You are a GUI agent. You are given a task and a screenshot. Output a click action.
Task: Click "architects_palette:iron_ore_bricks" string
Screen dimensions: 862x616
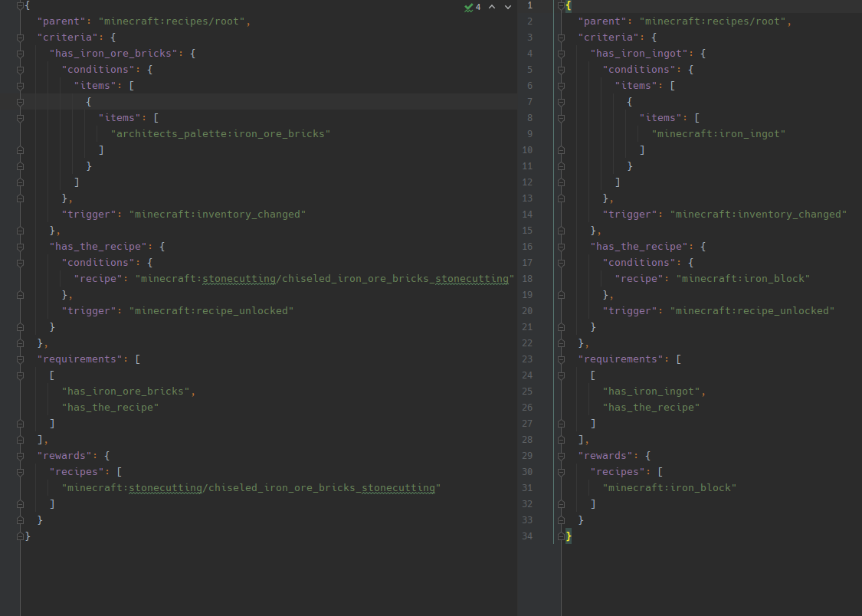221,134
